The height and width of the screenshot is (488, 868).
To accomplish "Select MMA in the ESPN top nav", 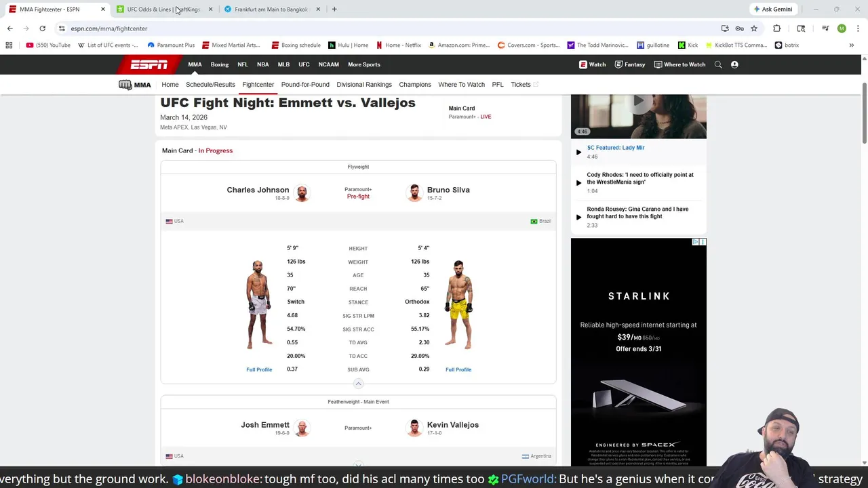I will tap(195, 64).
